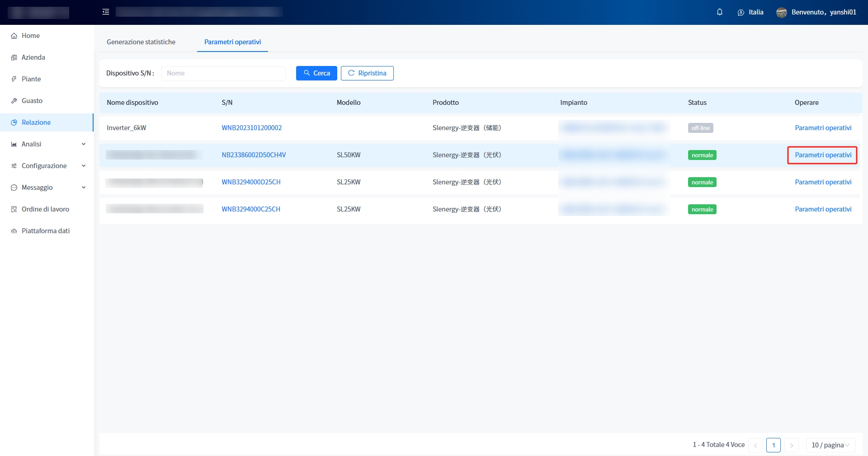Open Ordine di lavoro section
868x456 pixels.
[47, 209]
